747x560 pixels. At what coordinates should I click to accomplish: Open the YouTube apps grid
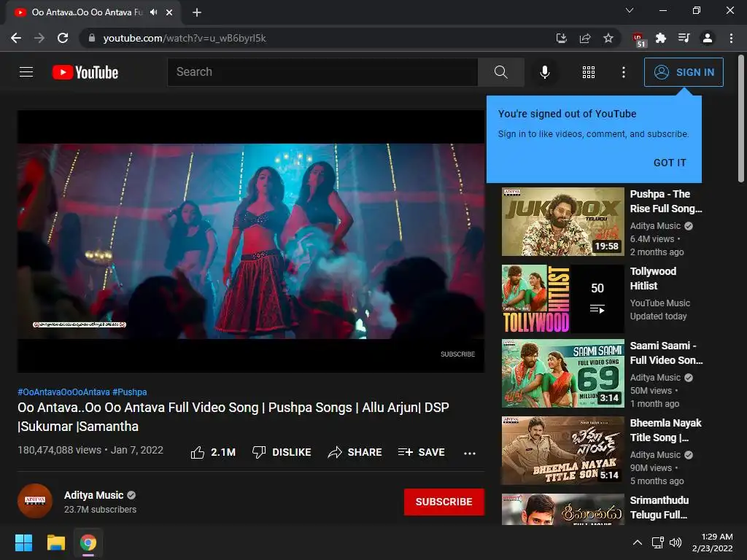[x=589, y=72]
